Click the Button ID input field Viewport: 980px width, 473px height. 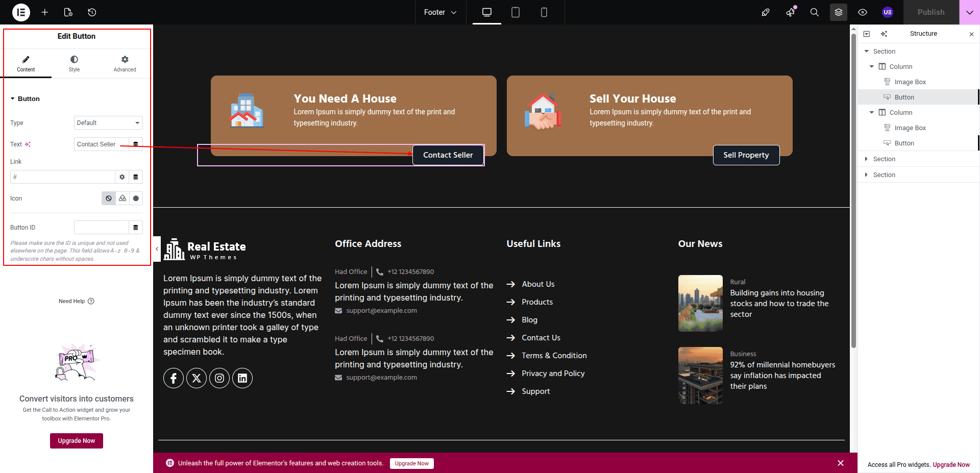pyautogui.click(x=101, y=228)
